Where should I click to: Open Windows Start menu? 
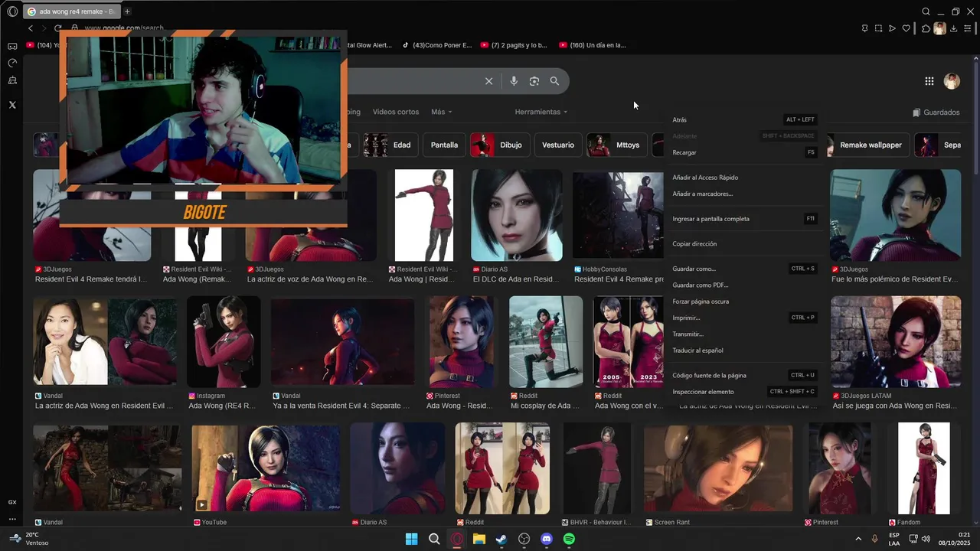pyautogui.click(x=411, y=539)
